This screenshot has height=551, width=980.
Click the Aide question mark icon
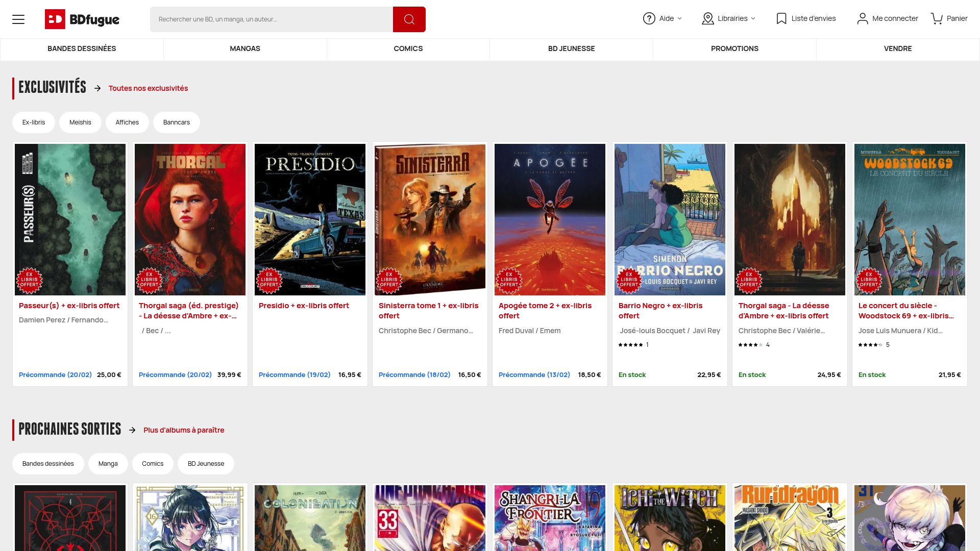click(649, 19)
